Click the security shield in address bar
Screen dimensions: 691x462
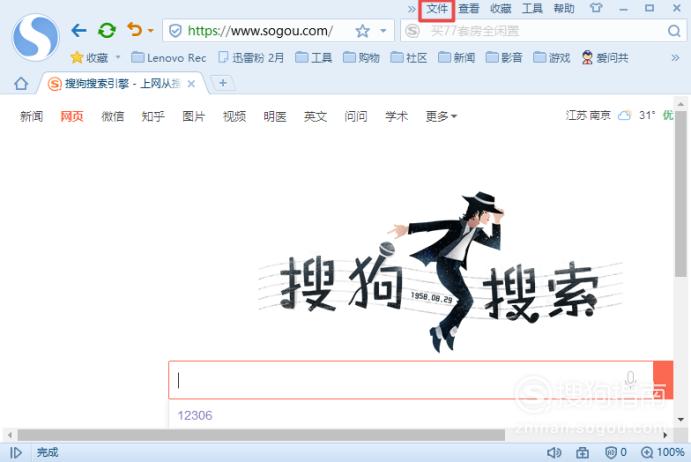click(x=175, y=31)
